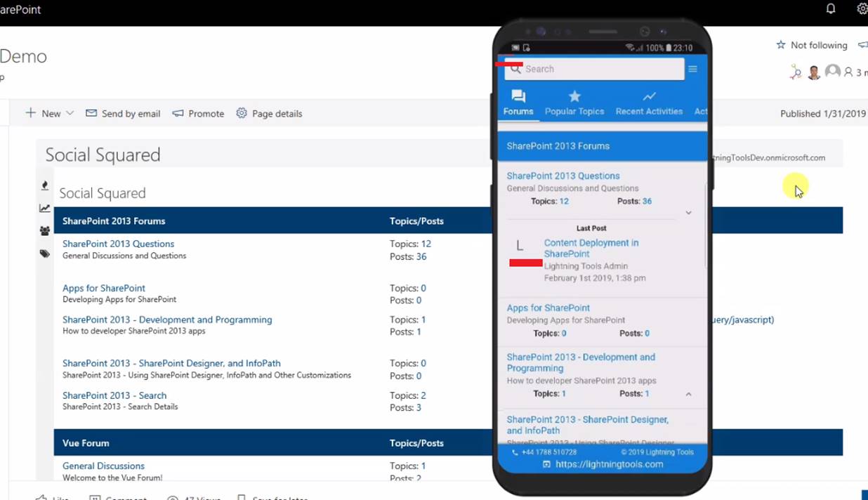Screen dimensions: 868x500
Task: Open the hamburger menu in the phone app
Action: [692, 69]
